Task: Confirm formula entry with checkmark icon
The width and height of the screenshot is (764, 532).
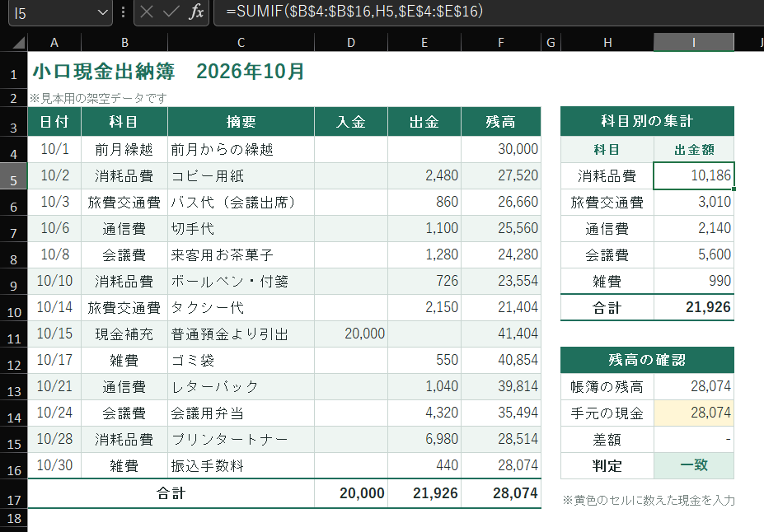Action: pyautogui.click(x=171, y=12)
